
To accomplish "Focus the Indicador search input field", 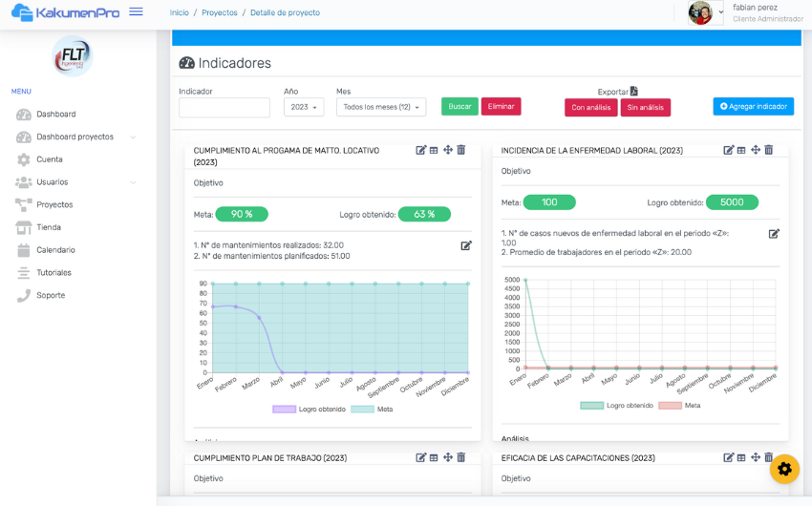I will tap(224, 108).
